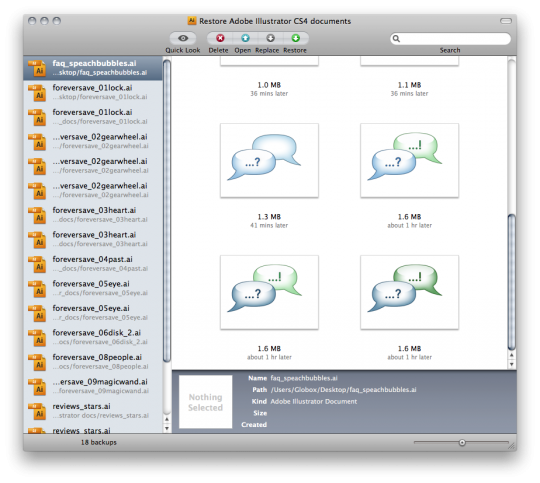Click inside the Search field
The image size is (540, 483).
[x=450, y=39]
